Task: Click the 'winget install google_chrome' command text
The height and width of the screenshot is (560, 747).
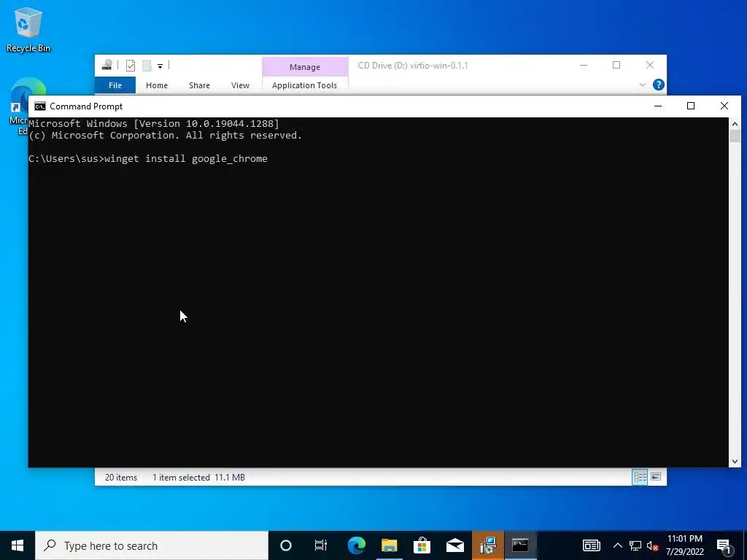Action: coord(186,158)
